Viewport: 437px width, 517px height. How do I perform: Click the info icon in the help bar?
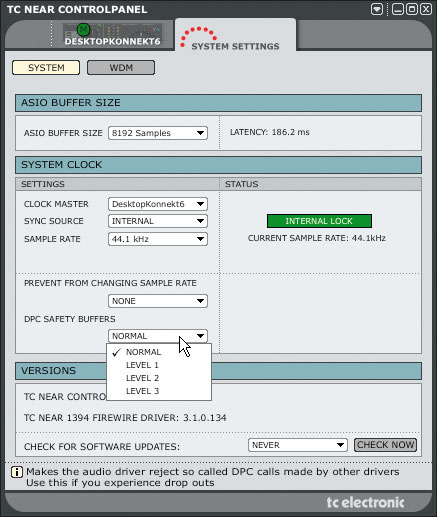17,472
